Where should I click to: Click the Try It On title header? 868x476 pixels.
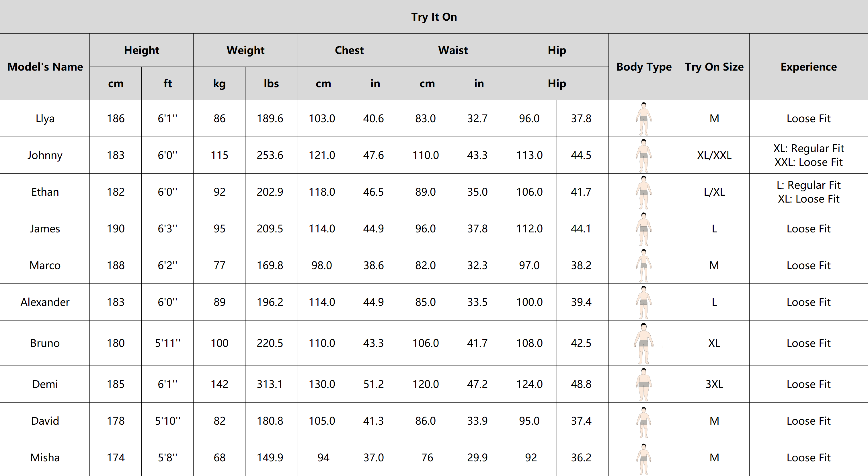pos(434,17)
